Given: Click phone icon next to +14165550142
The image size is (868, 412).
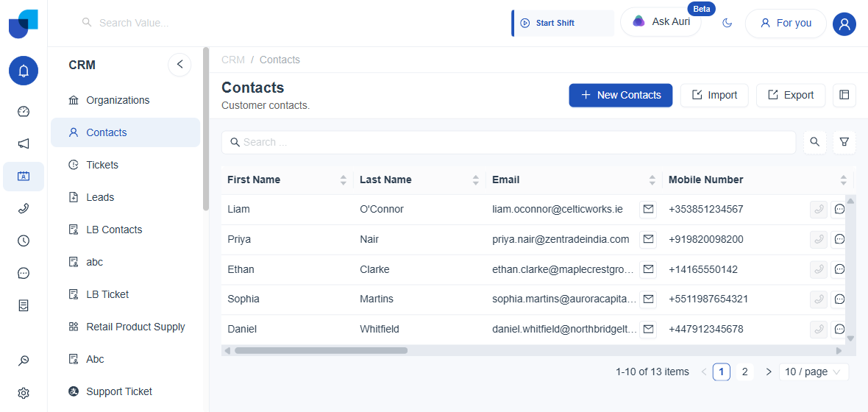Looking at the screenshot, I should (x=819, y=269).
